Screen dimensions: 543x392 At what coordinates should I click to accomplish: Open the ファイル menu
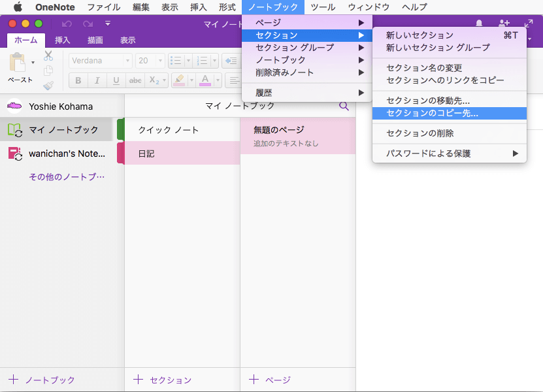tap(103, 7)
